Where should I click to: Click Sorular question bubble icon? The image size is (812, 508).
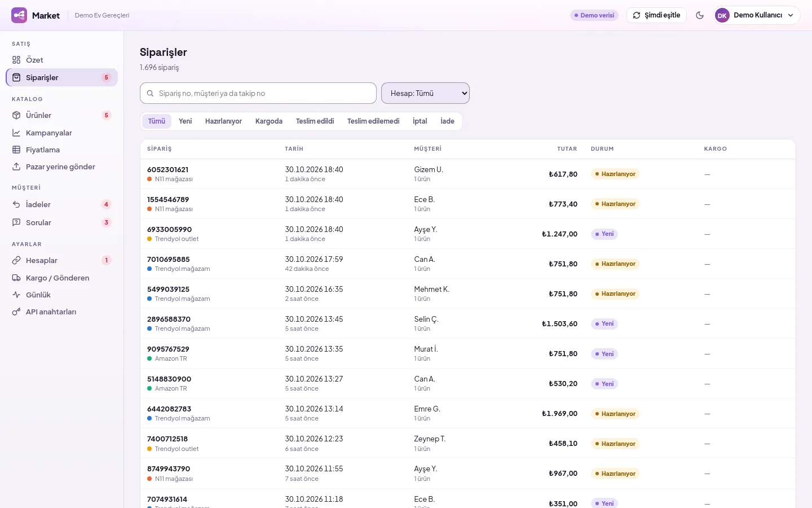[16, 222]
